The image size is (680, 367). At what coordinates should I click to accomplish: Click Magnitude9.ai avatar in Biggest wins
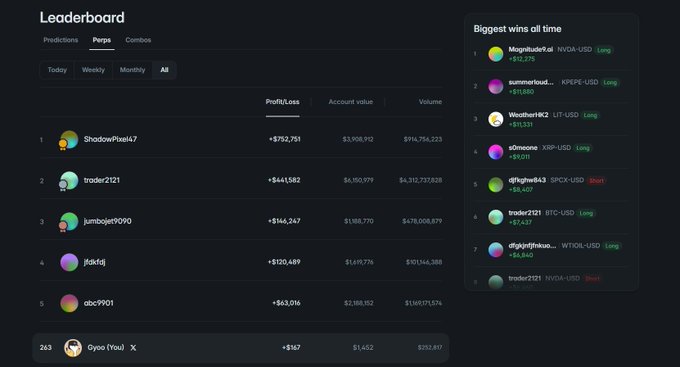point(496,54)
